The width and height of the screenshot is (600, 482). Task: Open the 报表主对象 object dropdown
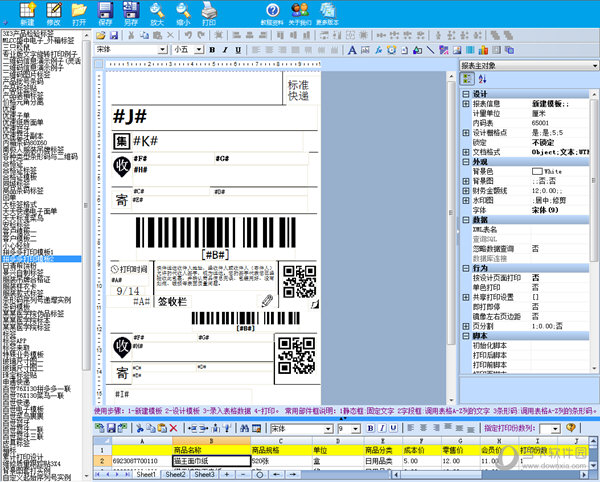click(591, 66)
